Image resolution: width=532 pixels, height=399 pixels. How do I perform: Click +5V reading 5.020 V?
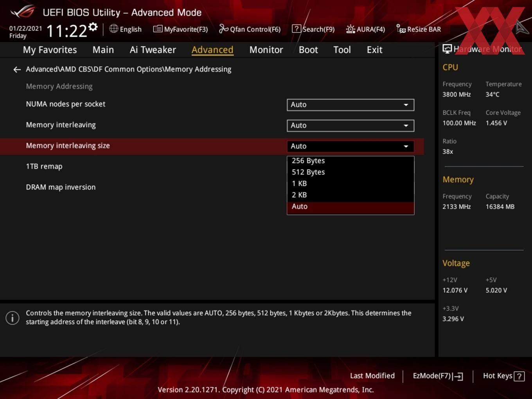(x=496, y=291)
